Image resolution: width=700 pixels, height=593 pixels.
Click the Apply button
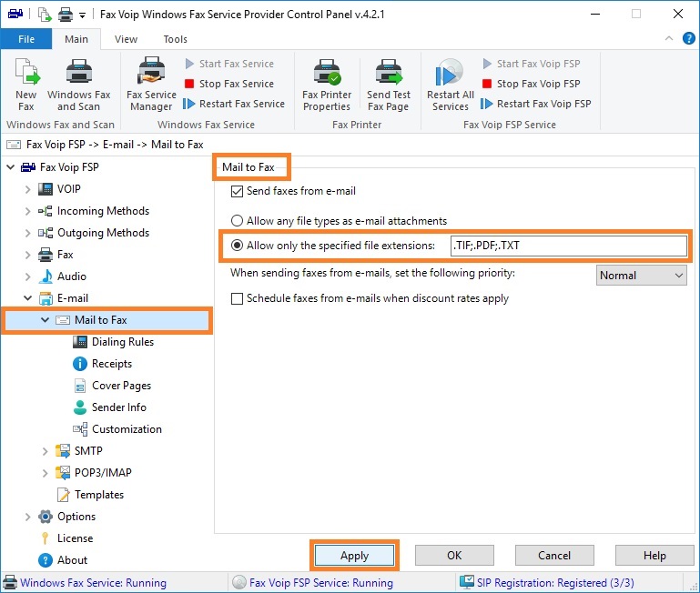pyautogui.click(x=354, y=556)
